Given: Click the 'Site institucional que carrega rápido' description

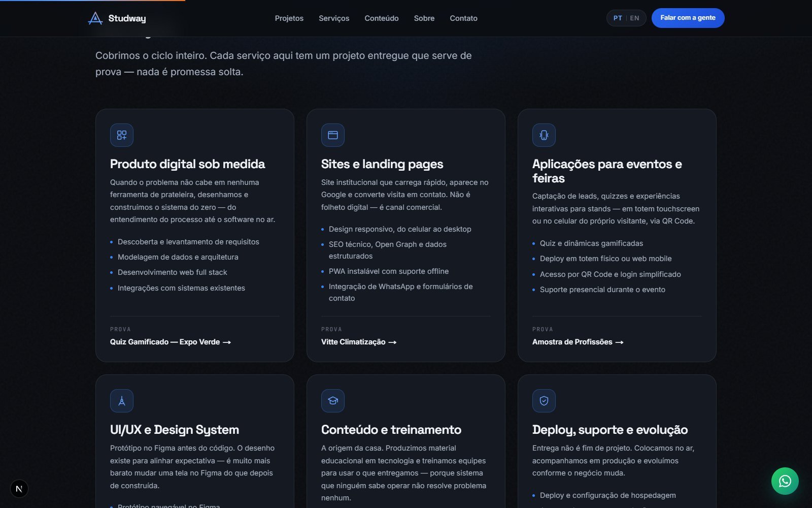Looking at the screenshot, I should [405, 195].
